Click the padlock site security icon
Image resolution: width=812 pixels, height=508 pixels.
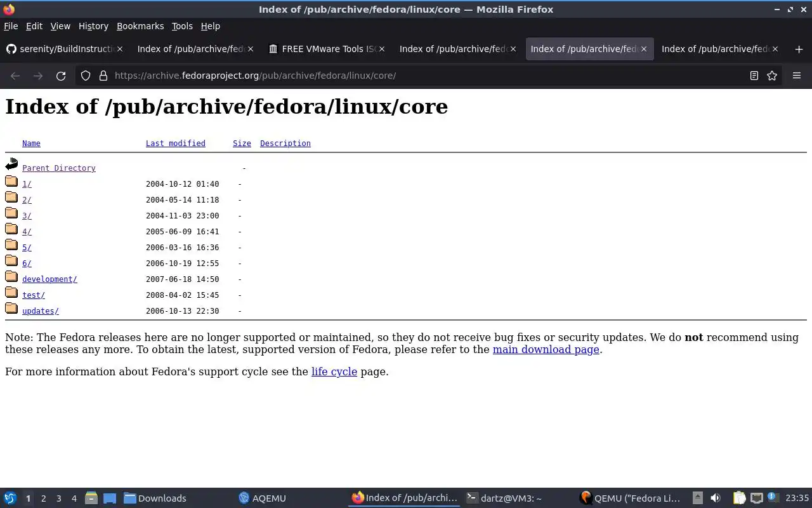(x=103, y=76)
